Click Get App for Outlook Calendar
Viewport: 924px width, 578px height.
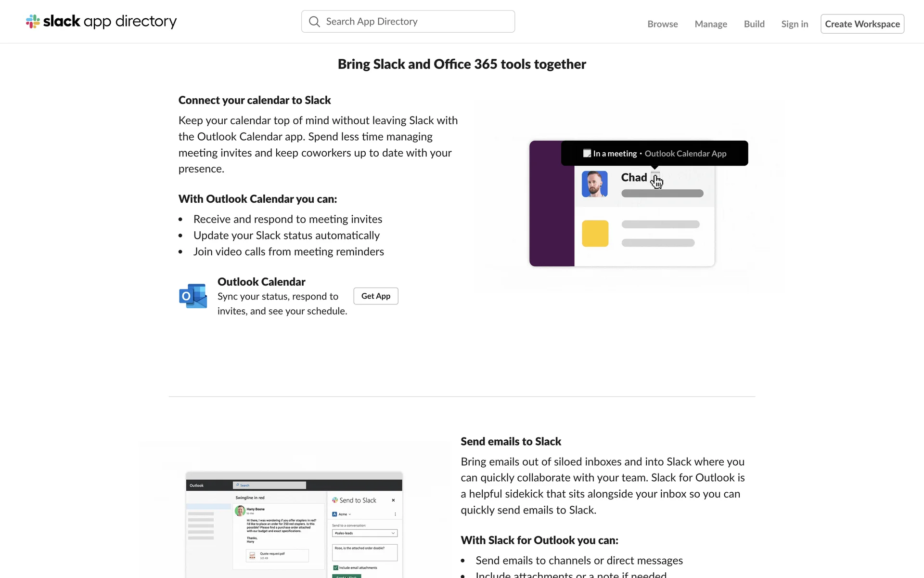point(375,296)
